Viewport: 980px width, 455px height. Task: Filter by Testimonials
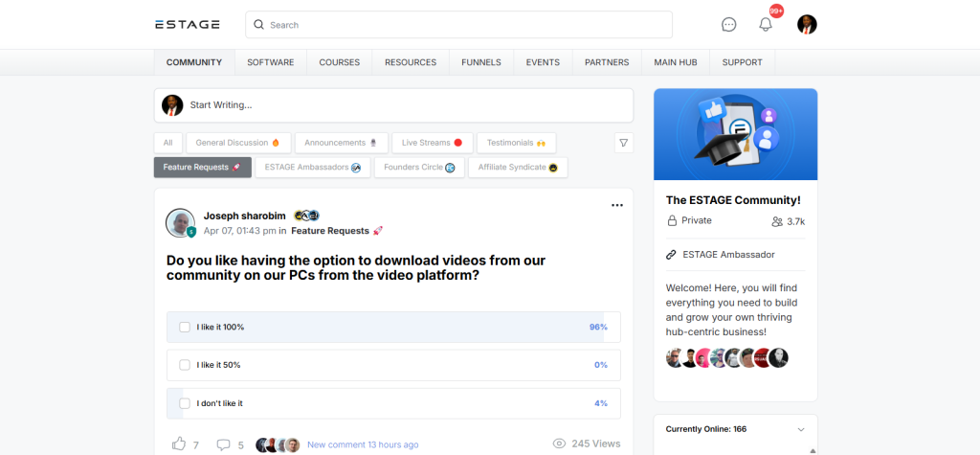pyautogui.click(x=516, y=143)
